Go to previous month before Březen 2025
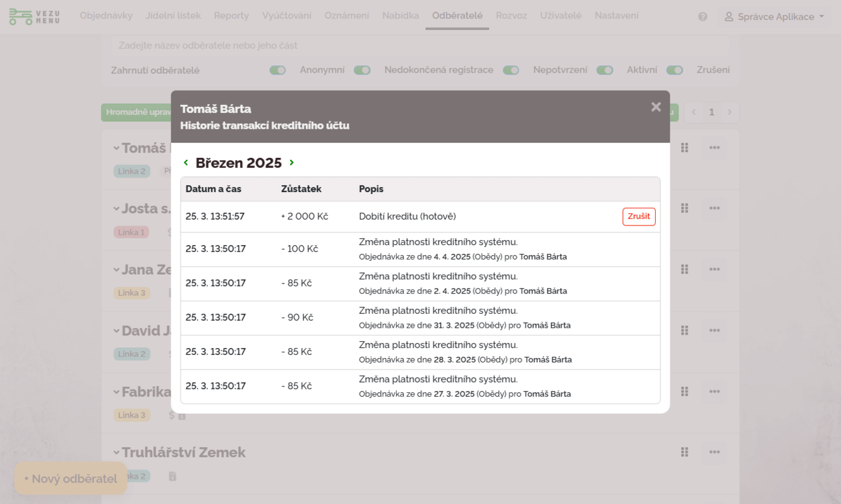This screenshot has height=504, width=841. [x=186, y=163]
